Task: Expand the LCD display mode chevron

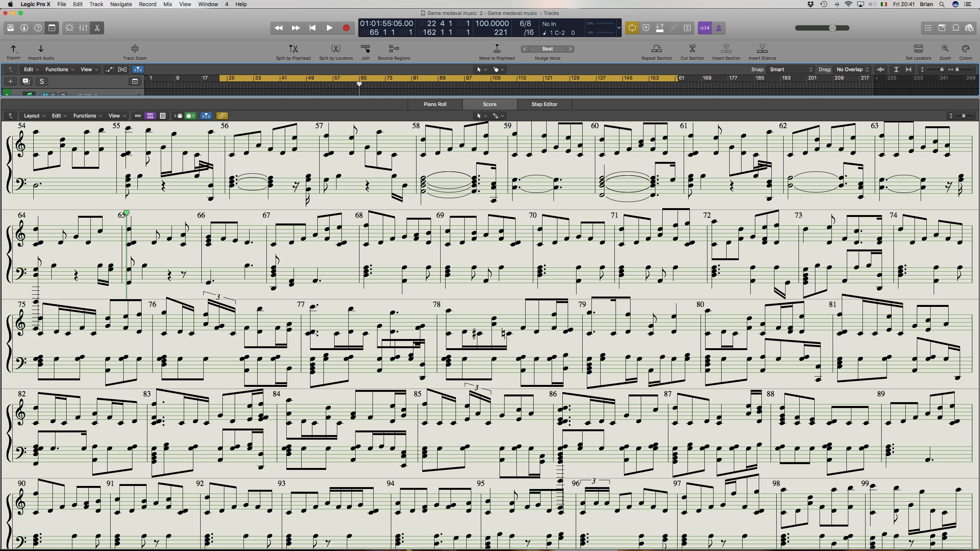Action: coord(619,28)
